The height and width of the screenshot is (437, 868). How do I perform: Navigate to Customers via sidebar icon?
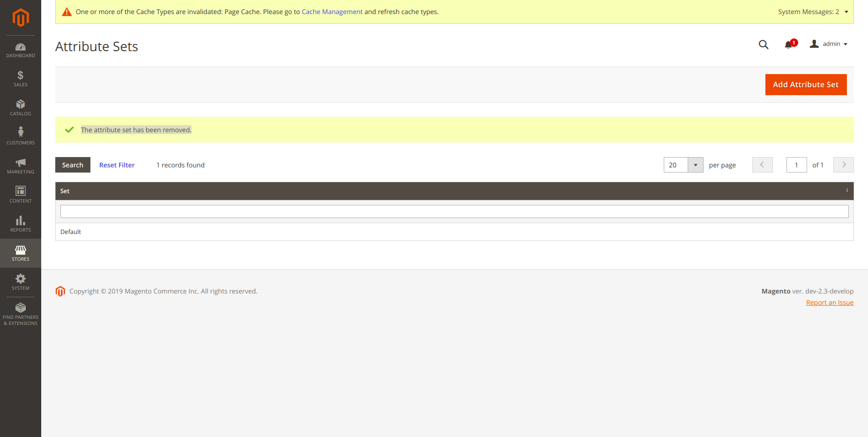pos(20,136)
